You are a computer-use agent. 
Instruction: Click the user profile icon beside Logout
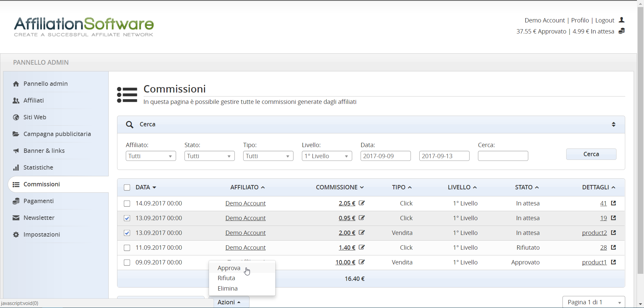[622, 20]
